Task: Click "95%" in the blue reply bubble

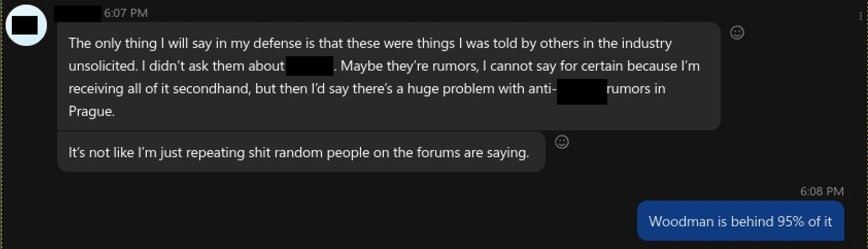Action: point(791,221)
